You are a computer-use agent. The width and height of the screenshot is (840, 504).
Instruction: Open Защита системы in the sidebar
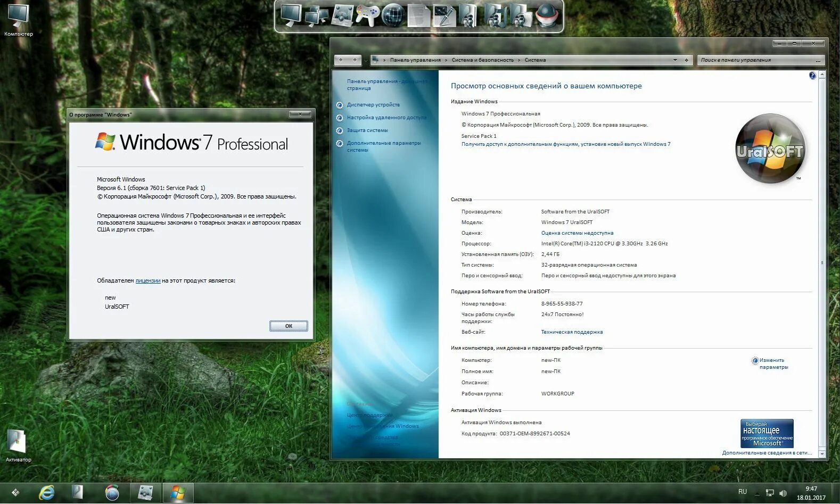pos(367,130)
